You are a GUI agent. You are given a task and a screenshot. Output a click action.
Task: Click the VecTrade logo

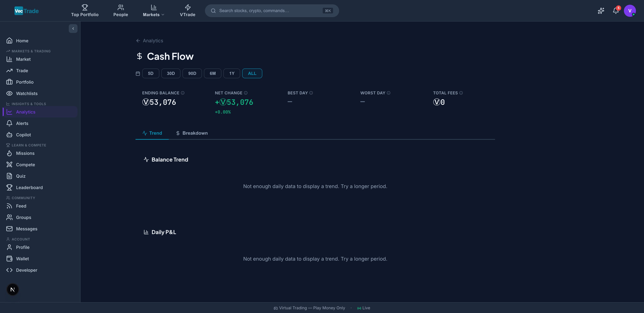click(26, 11)
